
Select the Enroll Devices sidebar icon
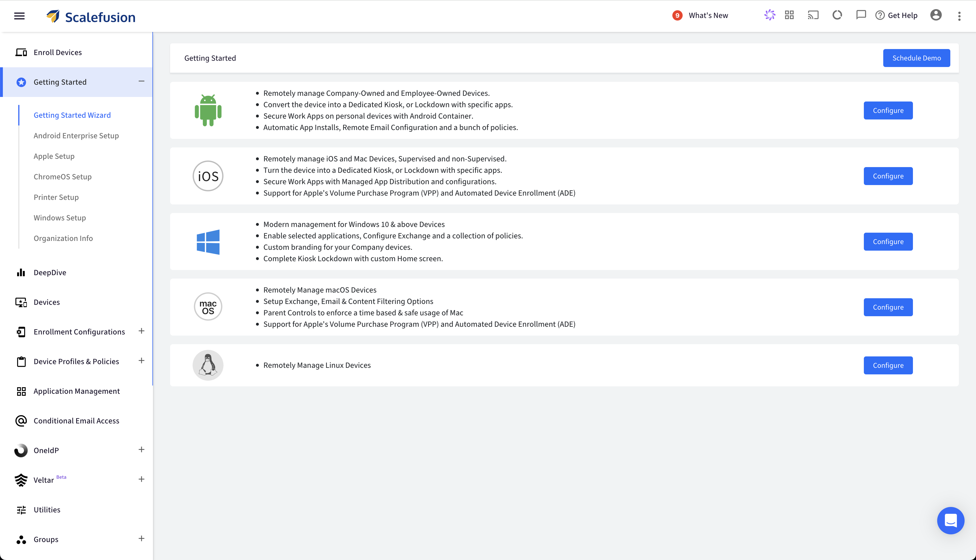pos(21,52)
